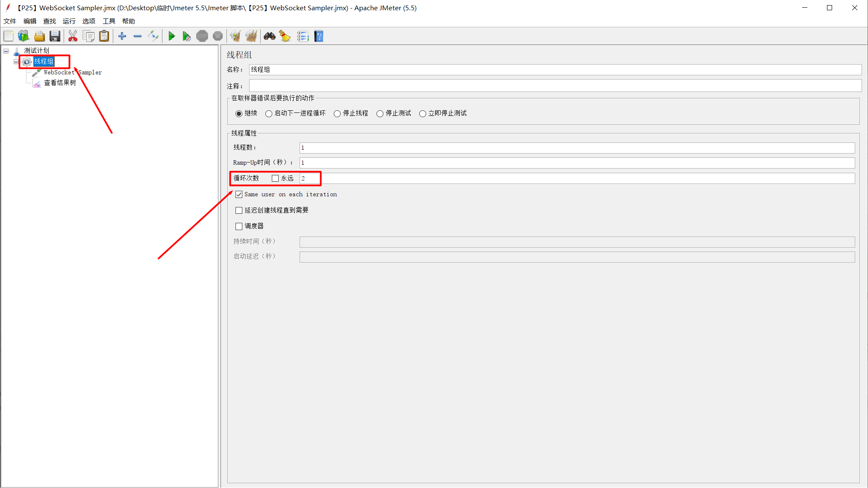Click the Cut scissors icon
Image resolution: width=868 pixels, height=488 pixels.
tap(73, 36)
